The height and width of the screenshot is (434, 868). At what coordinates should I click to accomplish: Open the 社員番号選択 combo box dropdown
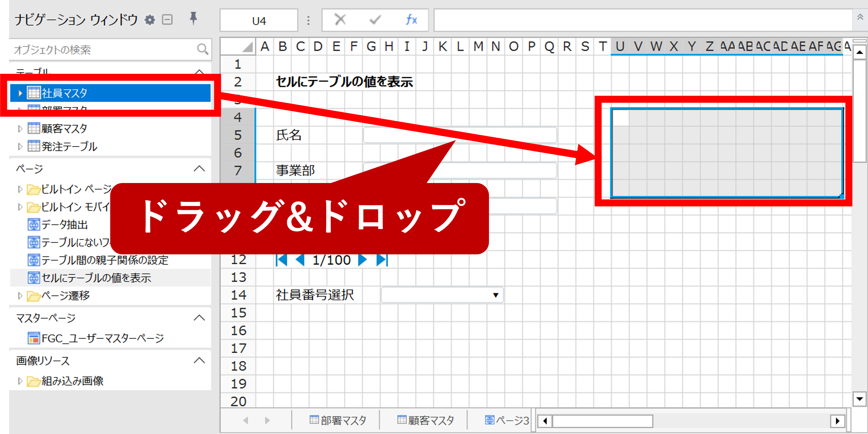pyautogui.click(x=495, y=295)
